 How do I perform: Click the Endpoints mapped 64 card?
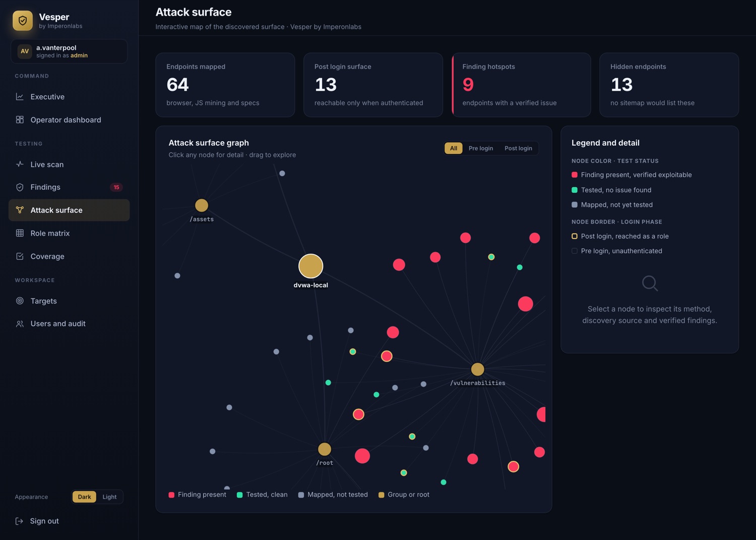[x=225, y=85]
